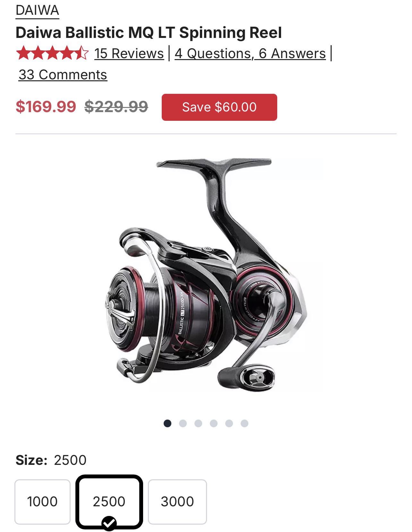Click the crossed-out $229.99 original price

pos(116,106)
